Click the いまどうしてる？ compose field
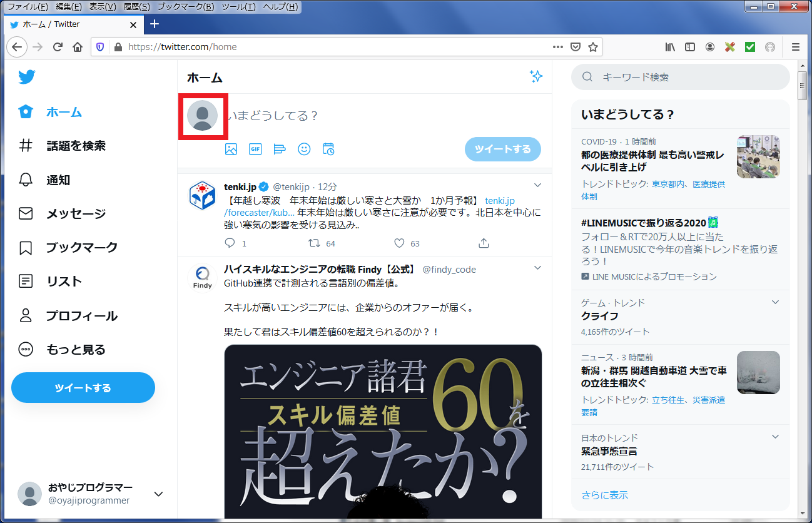Image resolution: width=812 pixels, height=523 pixels. 382,116
